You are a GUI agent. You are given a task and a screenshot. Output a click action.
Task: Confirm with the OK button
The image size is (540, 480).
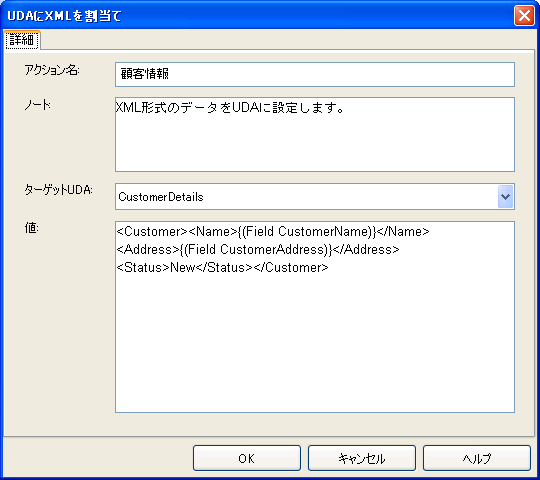[x=247, y=458]
